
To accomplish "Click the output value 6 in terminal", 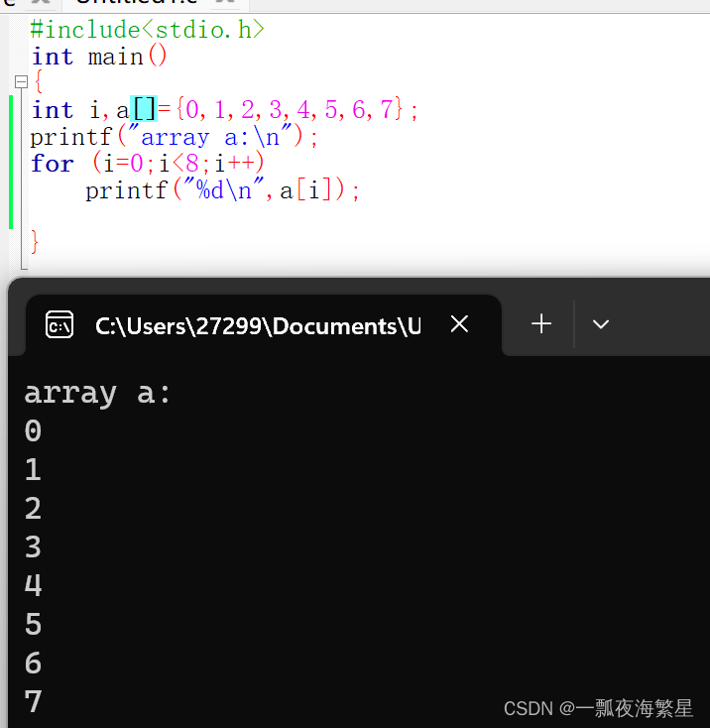I will click(x=33, y=663).
